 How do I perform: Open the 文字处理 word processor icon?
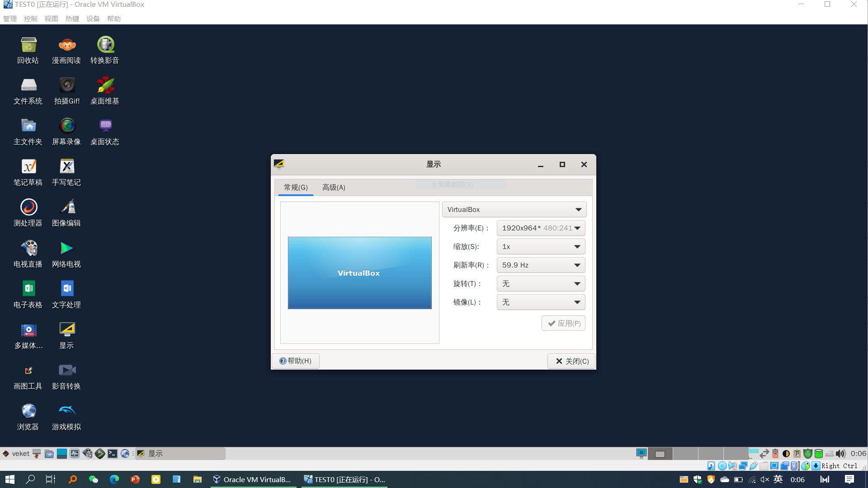(x=66, y=295)
